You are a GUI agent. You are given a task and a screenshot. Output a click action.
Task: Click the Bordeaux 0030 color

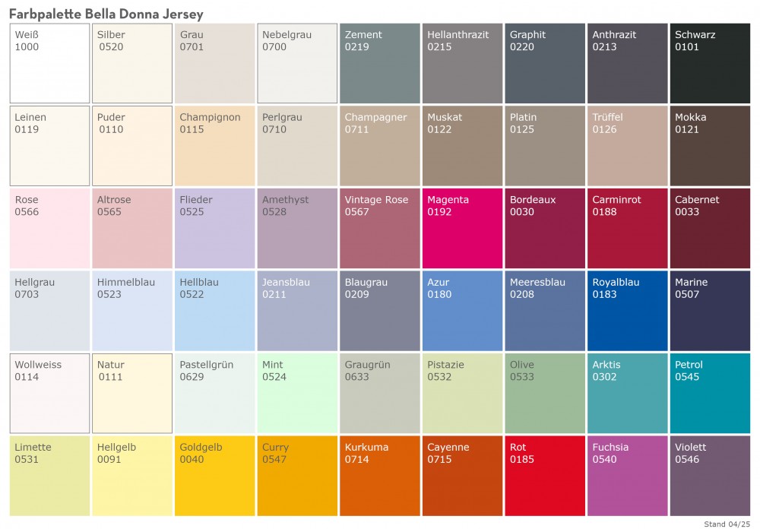click(x=544, y=228)
